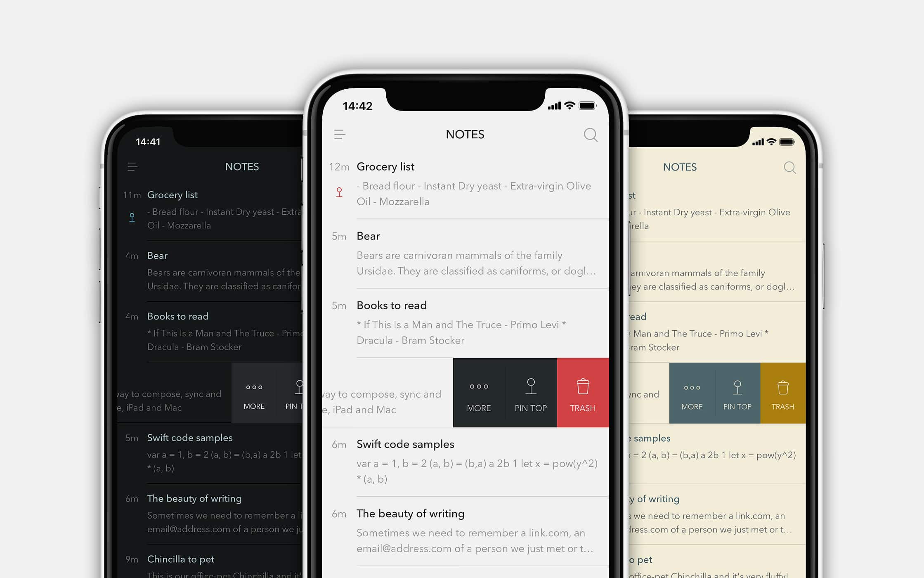Tap the search icon on center phone
The width and height of the screenshot is (924, 578).
[x=590, y=135]
